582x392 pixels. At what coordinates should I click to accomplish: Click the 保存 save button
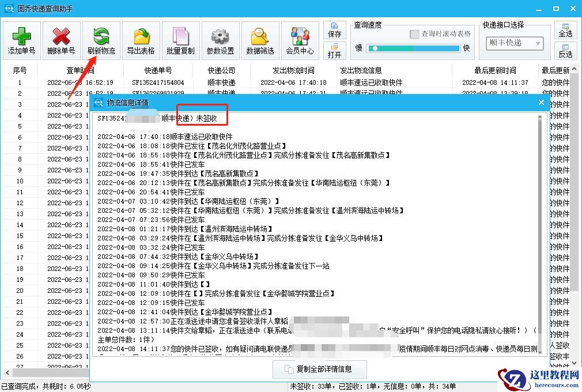pyautogui.click(x=334, y=30)
